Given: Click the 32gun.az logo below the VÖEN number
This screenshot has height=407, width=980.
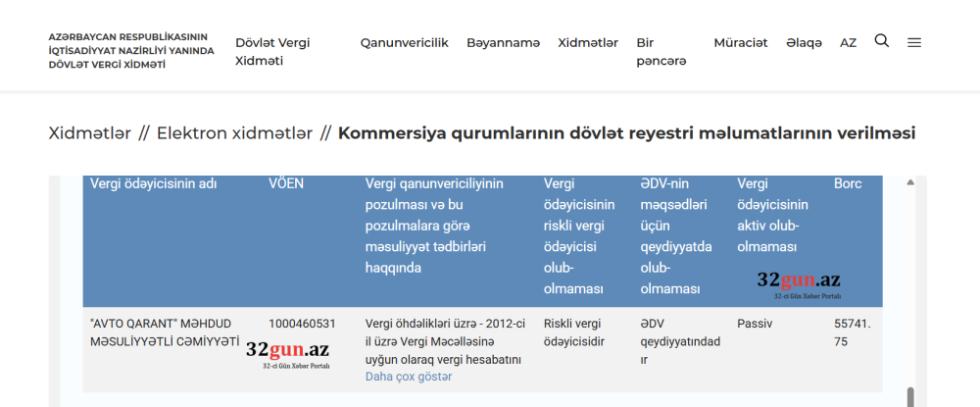Looking at the screenshot, I should [287, 354].
